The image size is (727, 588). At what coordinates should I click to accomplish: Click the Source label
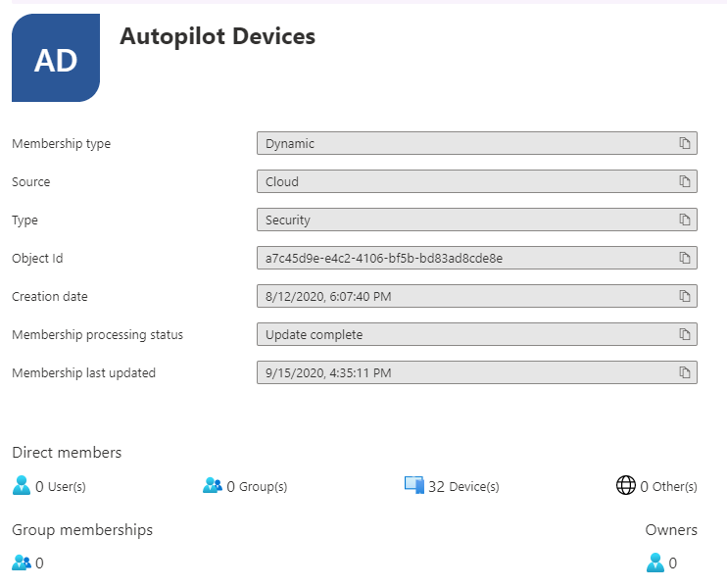[x=30, y=181]
